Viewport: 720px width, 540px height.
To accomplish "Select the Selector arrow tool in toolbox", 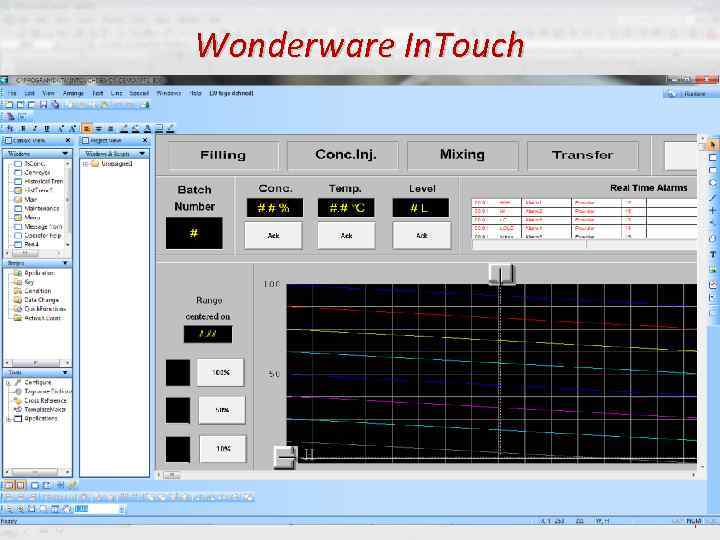I will (712, 145).
